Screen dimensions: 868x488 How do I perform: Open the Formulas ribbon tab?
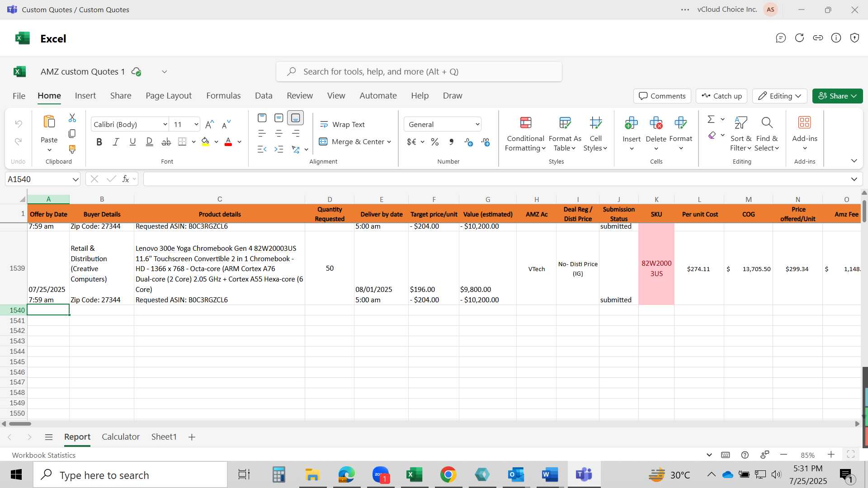pyautogui.click(x=223, y=96)
